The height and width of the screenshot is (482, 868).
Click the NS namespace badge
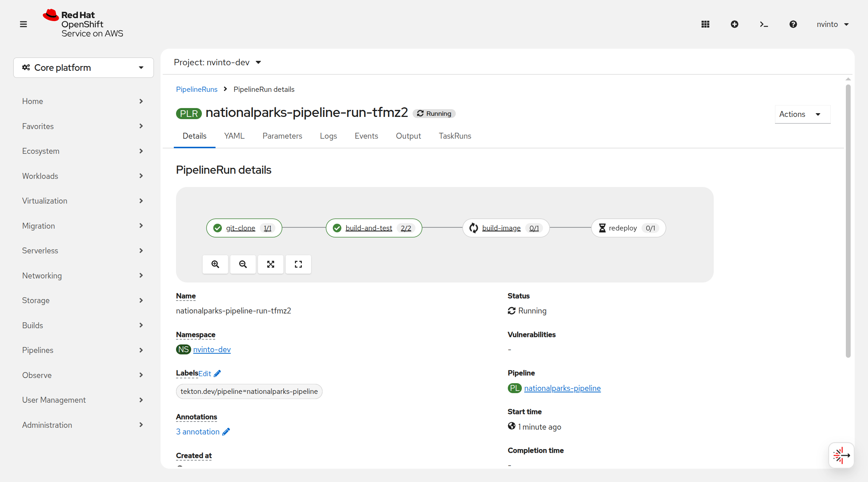(x=183, y=349)
